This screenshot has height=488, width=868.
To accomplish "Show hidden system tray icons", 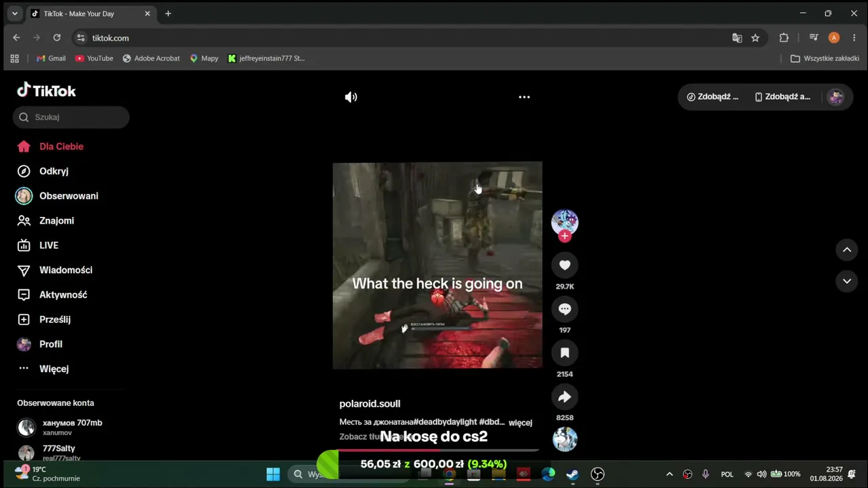I will click(669, 474).
